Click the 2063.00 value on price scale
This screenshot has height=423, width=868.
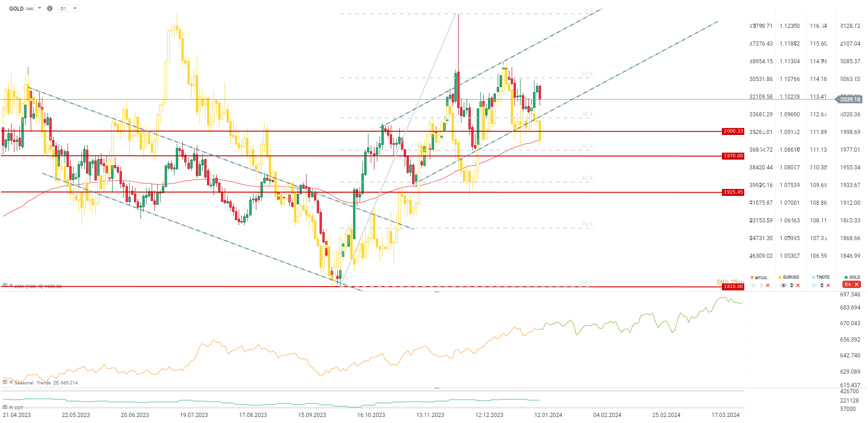[x=850, y=79]
